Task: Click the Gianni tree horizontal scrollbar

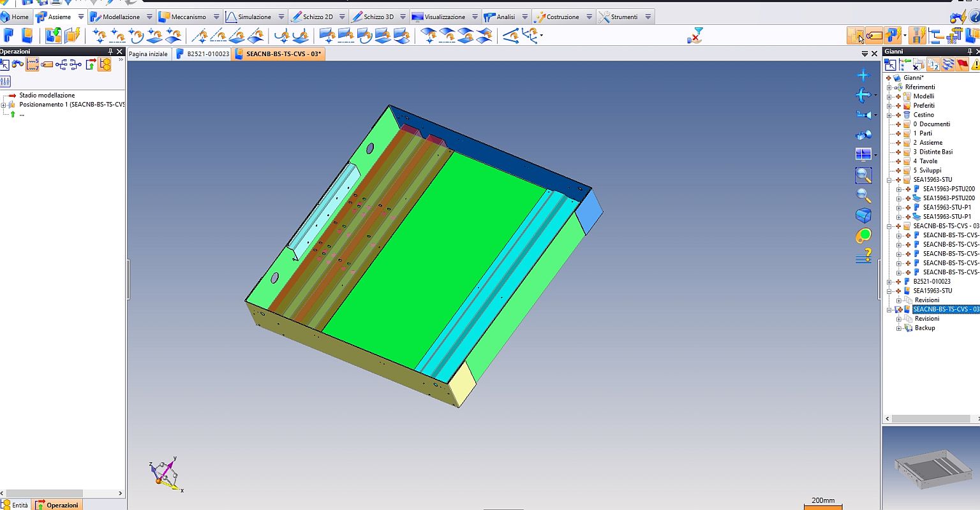Action: pos(932,419)
